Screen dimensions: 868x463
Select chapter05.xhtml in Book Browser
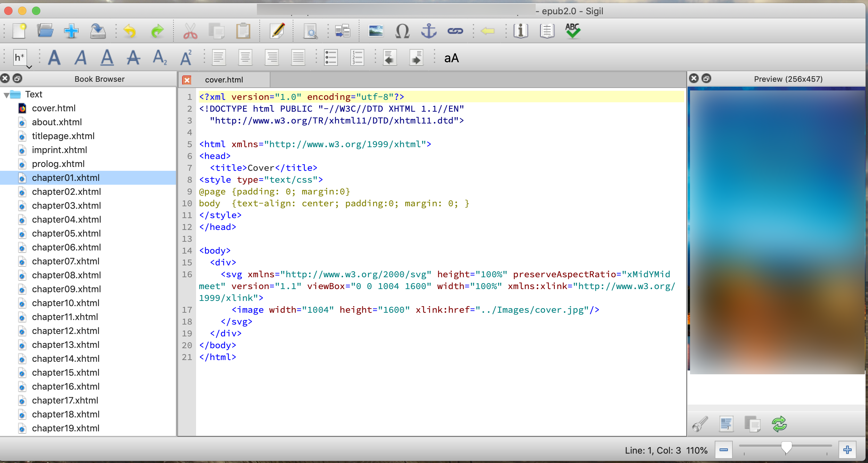66,233
